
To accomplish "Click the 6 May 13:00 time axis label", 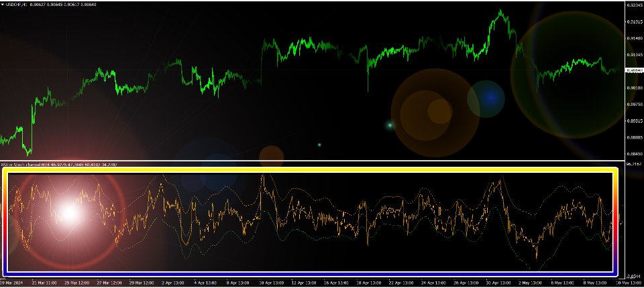I will [x=562, y=283].
